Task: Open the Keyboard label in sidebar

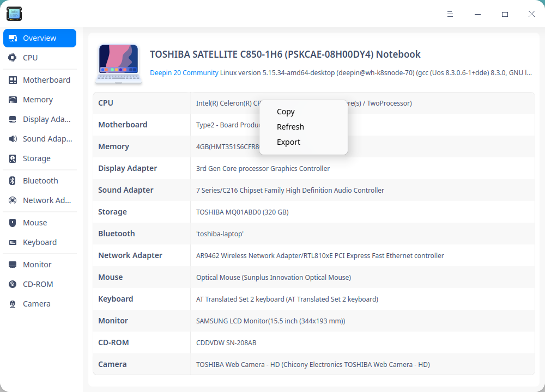Action: 40,242
